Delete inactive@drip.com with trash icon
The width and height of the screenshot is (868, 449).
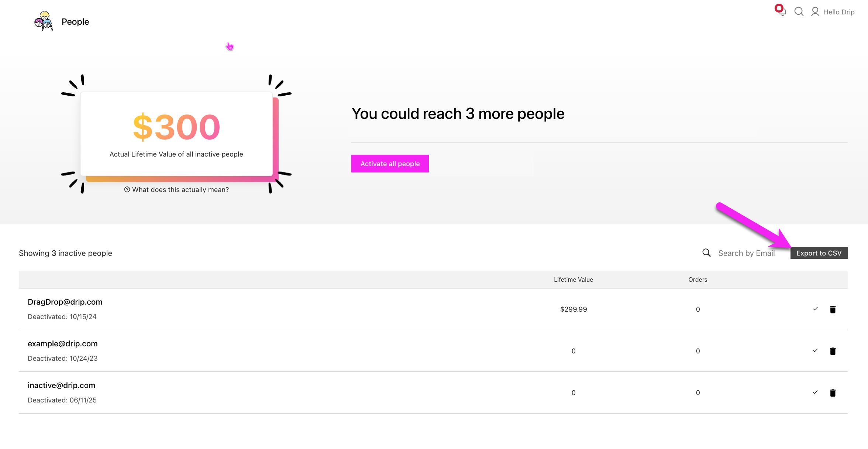tap(833, 393)
